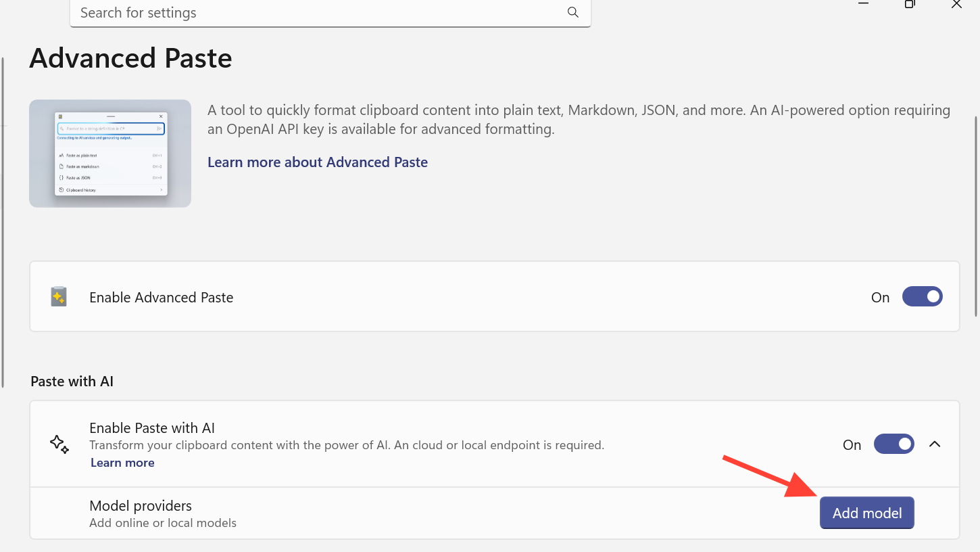Click the Advanced Paste page heading
The height and width of the screenshot is (552, 980).
[130, 59]
